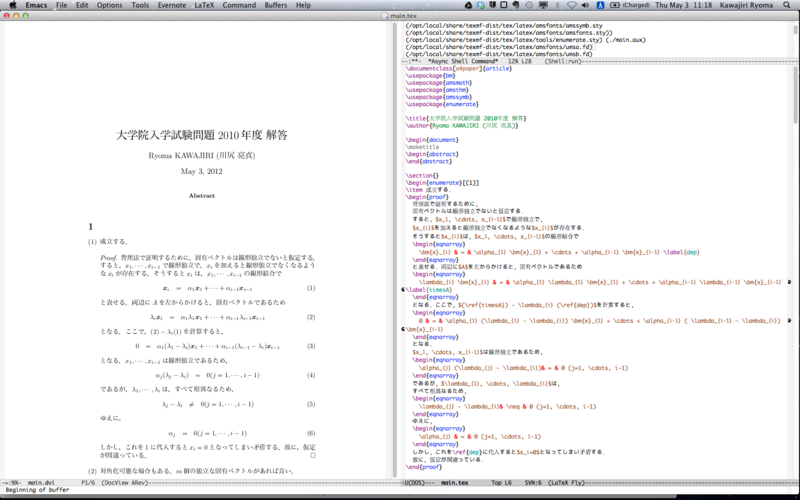This screenshot has width=800, height=500.
Task: Click the scrollbar thumb of main.tex pane
Action: click(x=795, y=94)
